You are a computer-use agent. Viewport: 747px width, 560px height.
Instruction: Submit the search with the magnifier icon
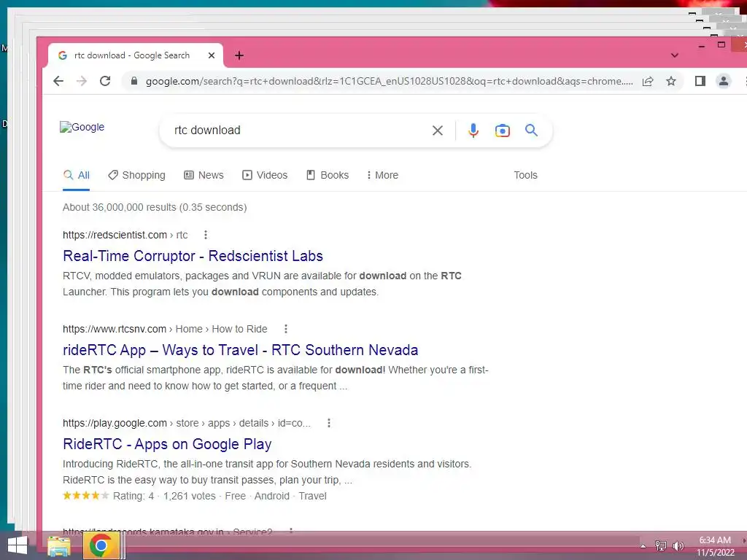[x=531, y=130]
